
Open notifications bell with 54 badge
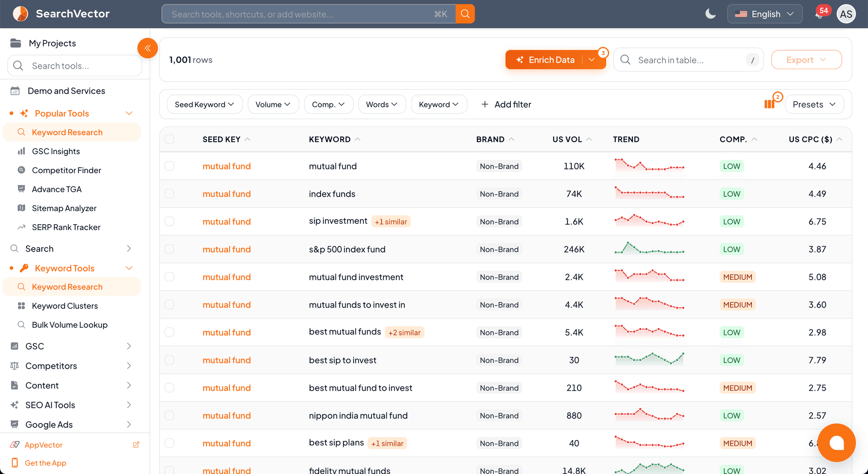[820, 14]
